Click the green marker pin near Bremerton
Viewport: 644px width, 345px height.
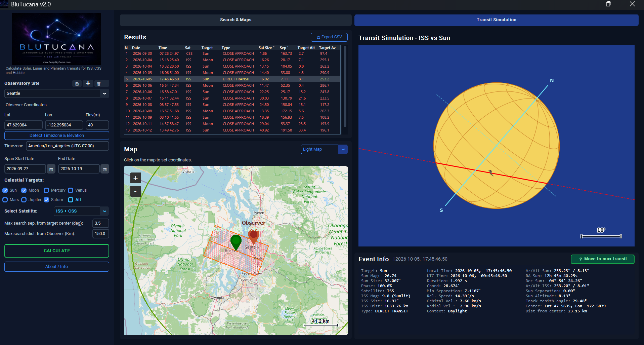click(x=236, y=242)
